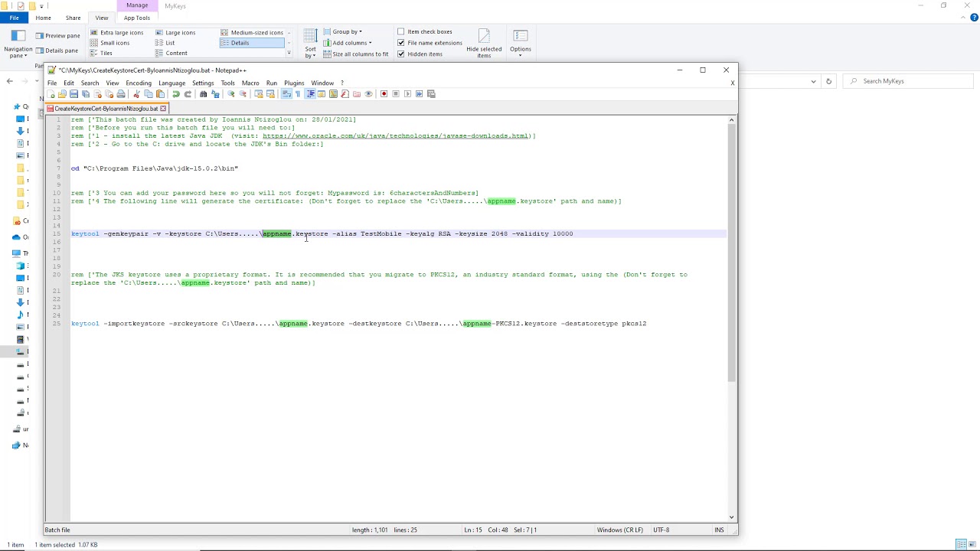Click the Zoom In icon in Notepad++

click(x=231, y=94)
